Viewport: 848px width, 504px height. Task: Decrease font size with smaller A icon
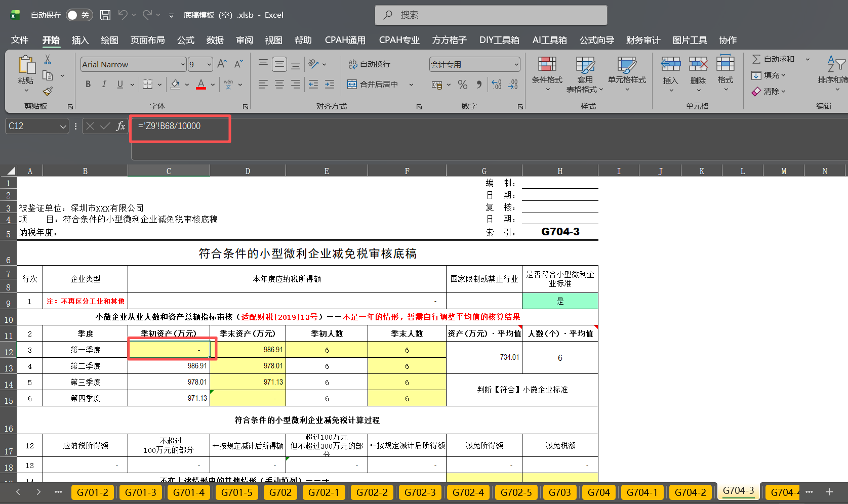[238, 64]
